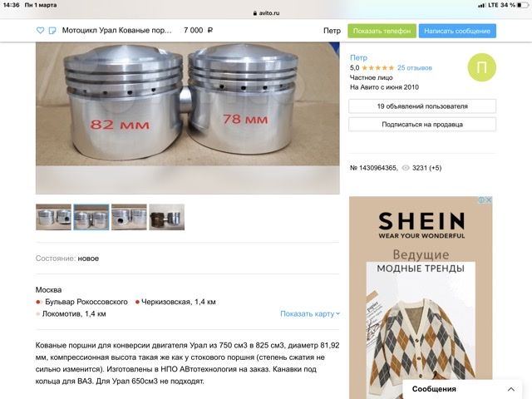Screen dimensions: 532x399
Task: Tap the lock icon next to avito.ru
Action: (x=255, y=13)
